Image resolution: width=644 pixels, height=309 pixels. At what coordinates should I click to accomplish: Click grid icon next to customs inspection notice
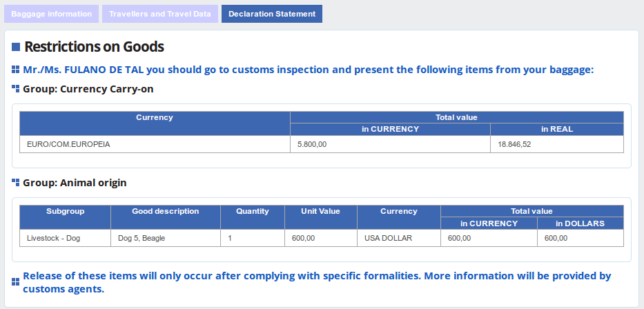coord(16,70)
